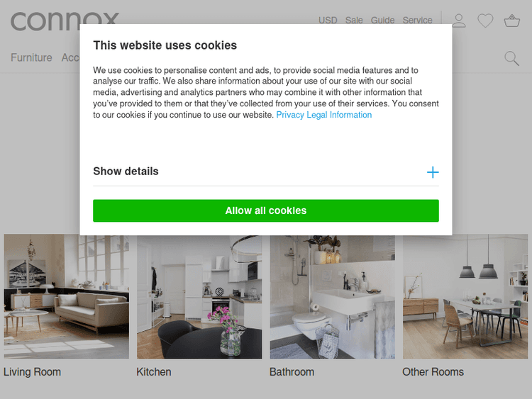Image resolution: width=532 pixels, height=399 pixels.
Task: Open the Living Room text link
Action: 32,372
